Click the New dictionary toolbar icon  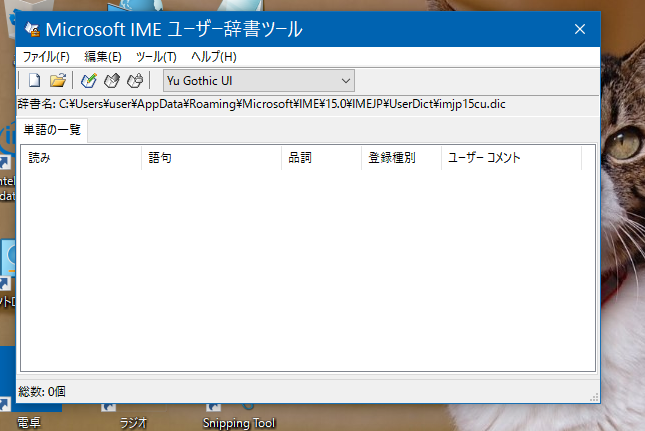tap(34, 81)
